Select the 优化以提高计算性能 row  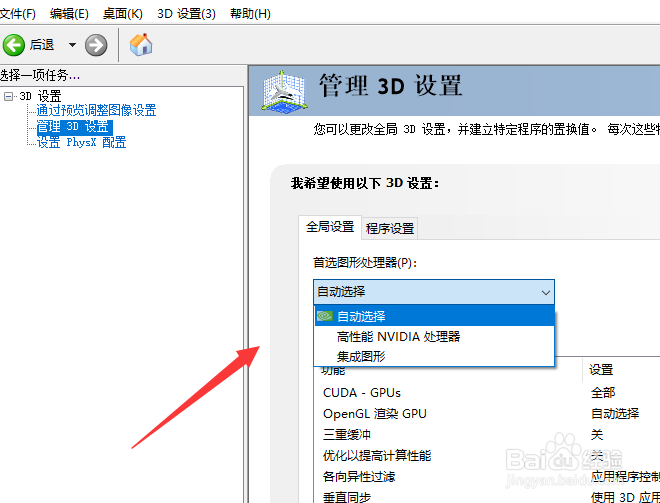(487, 456)
